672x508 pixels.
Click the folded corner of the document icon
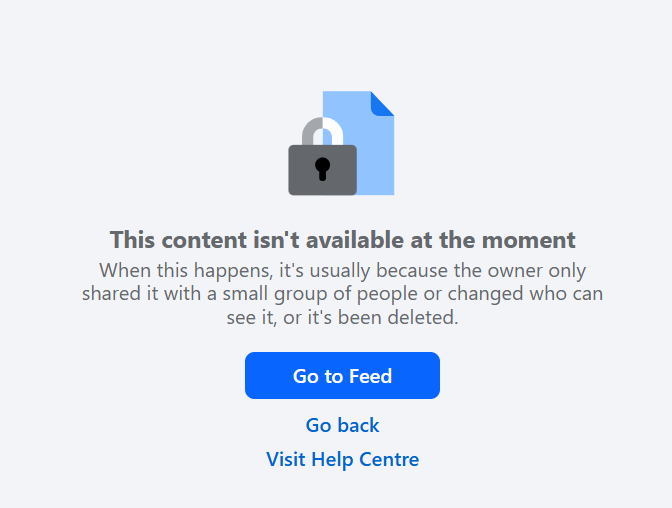(x=382, y=103)
